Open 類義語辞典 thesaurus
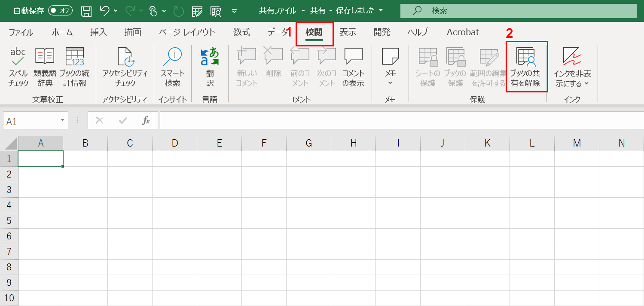Image resolution: width=644 pixels, height=306 pixels. (45, 67)
